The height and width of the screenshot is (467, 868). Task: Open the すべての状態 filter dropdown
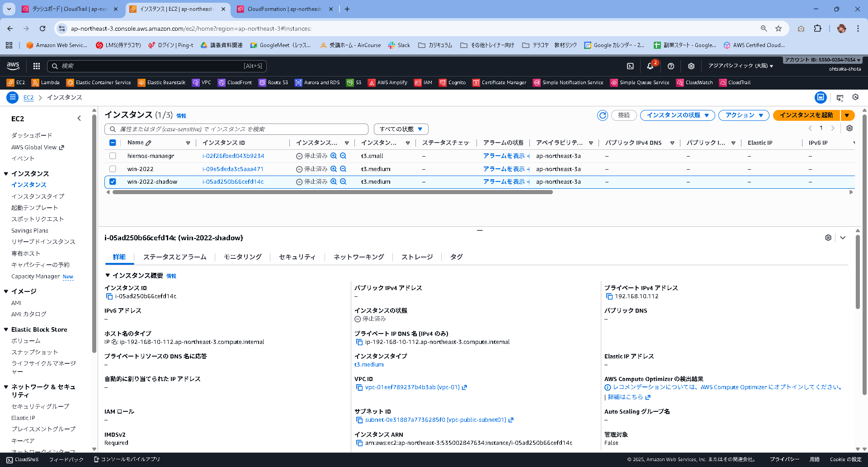(x=401, y=129)
